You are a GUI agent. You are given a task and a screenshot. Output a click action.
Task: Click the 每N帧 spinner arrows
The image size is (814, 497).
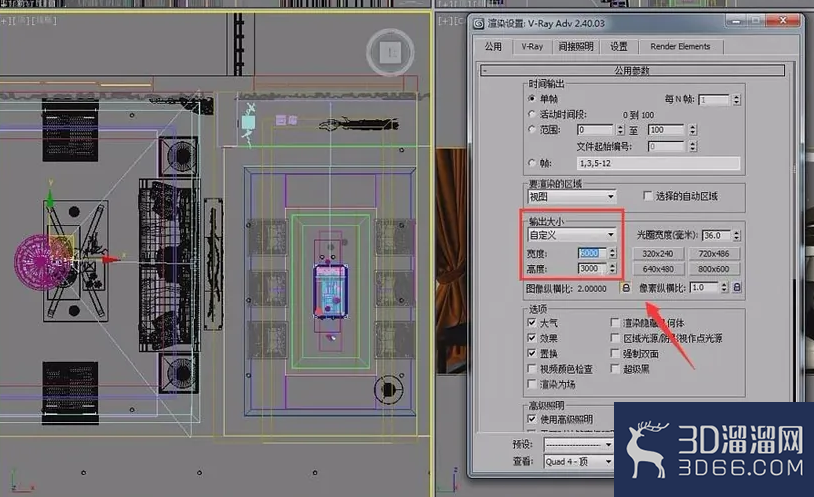pos(736,99)
